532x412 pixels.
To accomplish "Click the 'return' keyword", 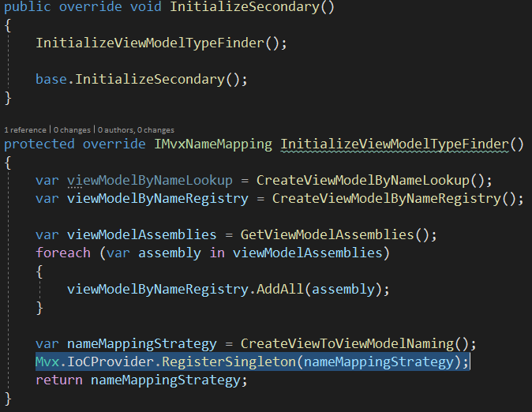I will point(59,380).
